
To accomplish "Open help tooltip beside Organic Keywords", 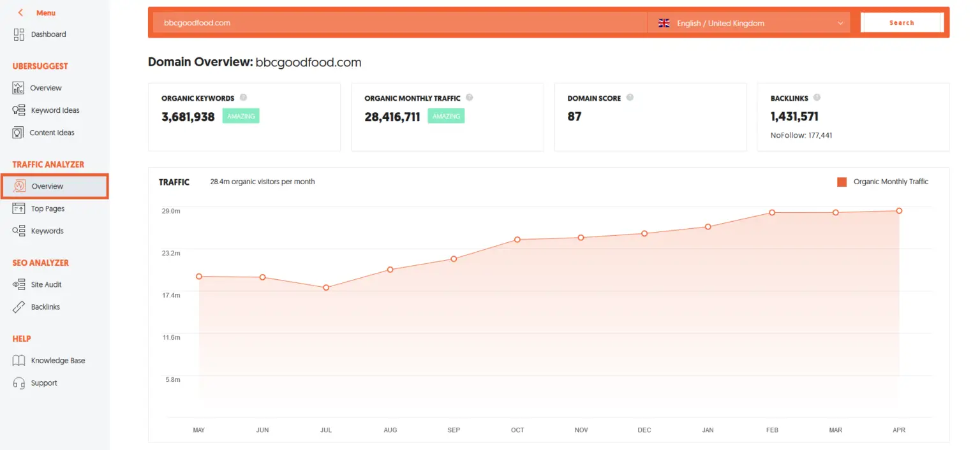I will 243,98.
